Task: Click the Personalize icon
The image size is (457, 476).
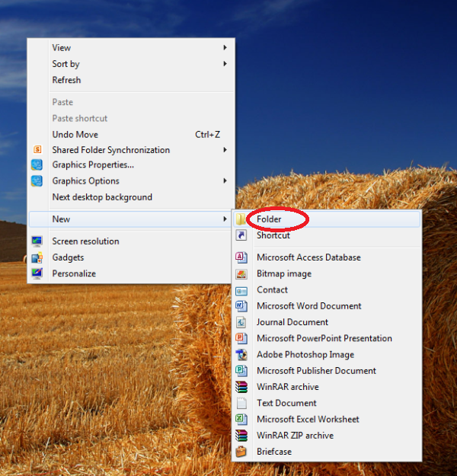Action: [x=37, y=273]
